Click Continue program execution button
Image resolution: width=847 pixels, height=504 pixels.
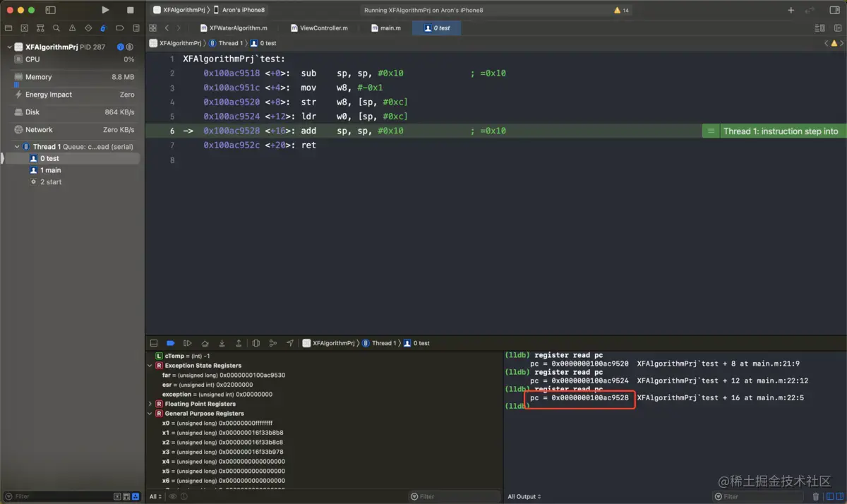187,343
